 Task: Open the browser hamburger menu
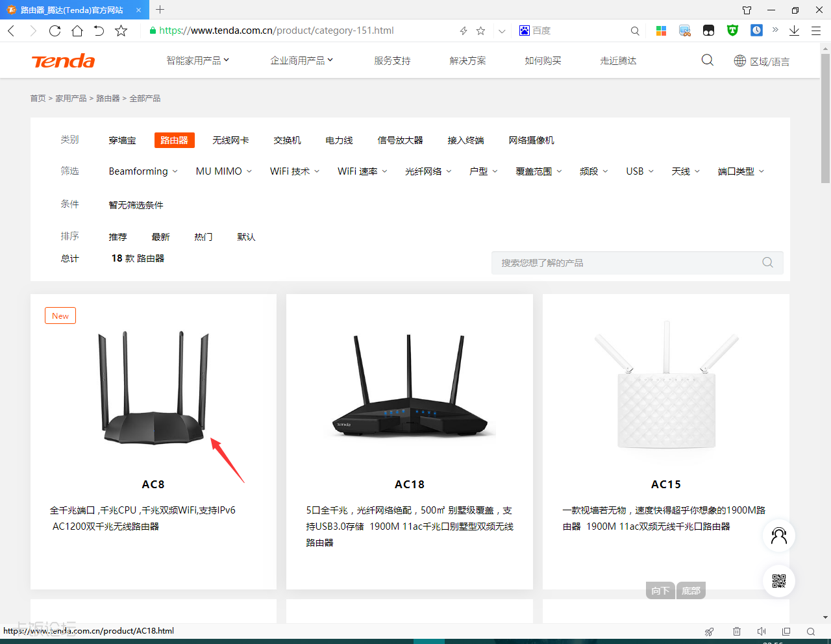coord(816,31)
